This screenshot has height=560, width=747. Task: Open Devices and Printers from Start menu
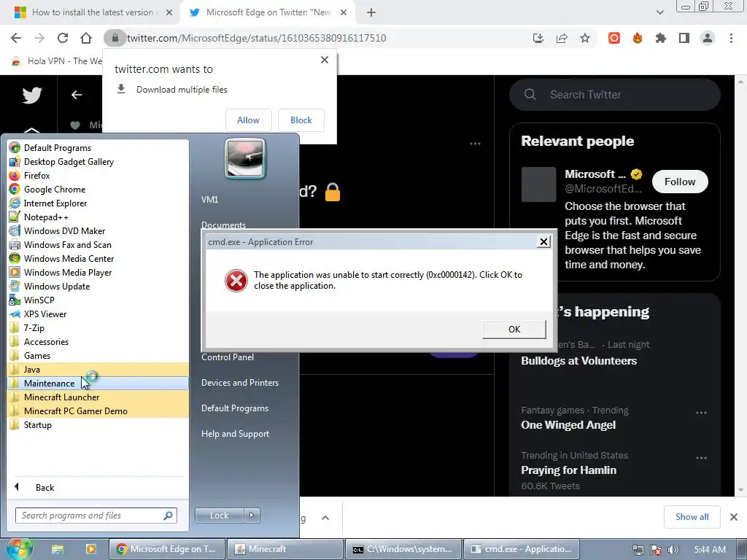[239, 382]
